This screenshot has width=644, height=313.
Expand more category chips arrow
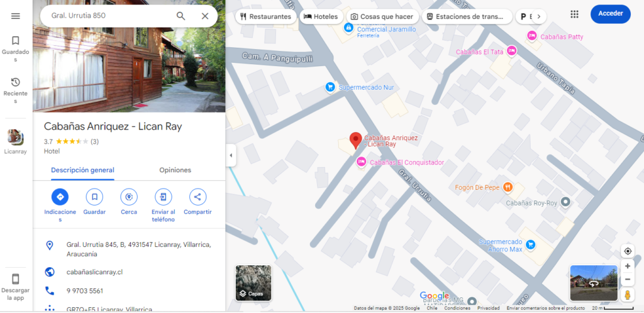coord(538,16)
